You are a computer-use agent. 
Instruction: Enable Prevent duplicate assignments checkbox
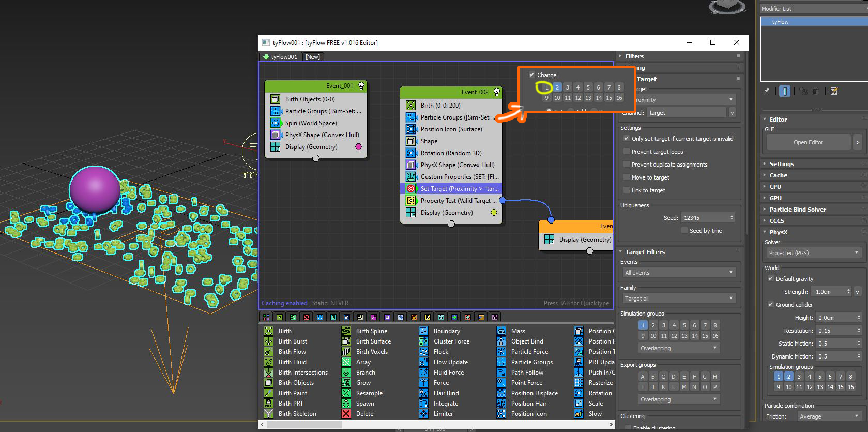(x=627, y=165)
